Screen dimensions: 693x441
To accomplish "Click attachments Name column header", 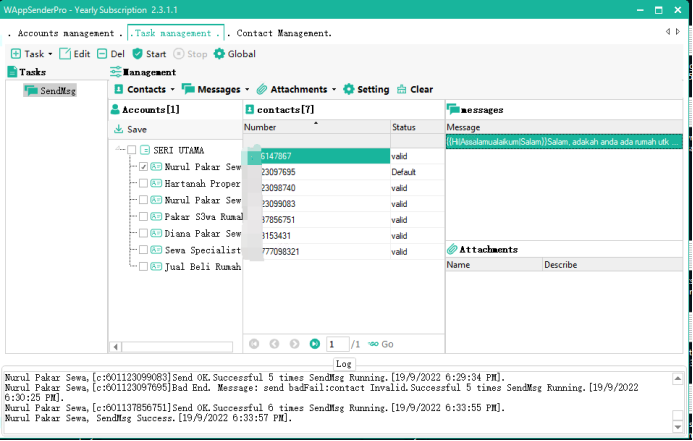I will 494,265.
